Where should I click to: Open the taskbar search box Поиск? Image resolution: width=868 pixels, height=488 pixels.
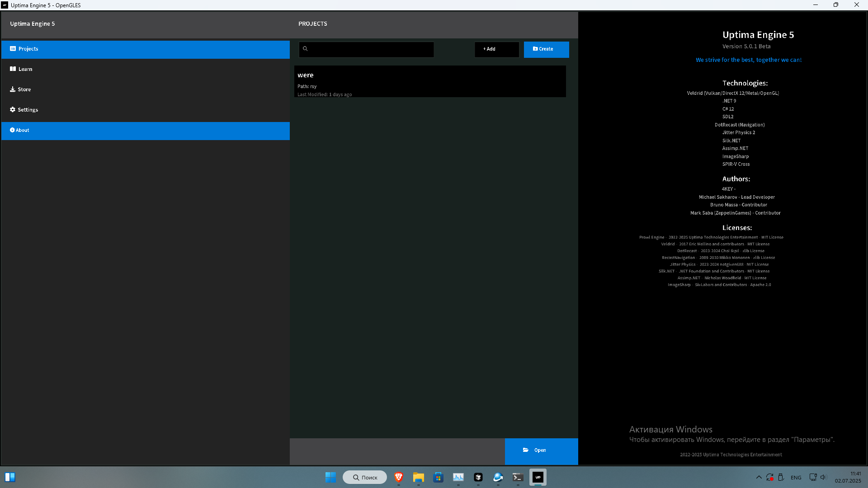click(365, 478)
